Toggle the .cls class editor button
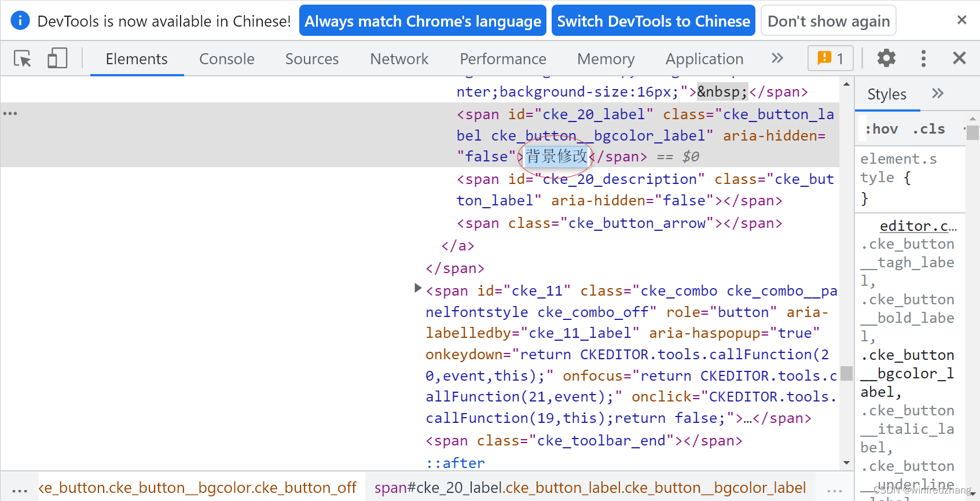This screenshot has width=980, height=501. 929,129
